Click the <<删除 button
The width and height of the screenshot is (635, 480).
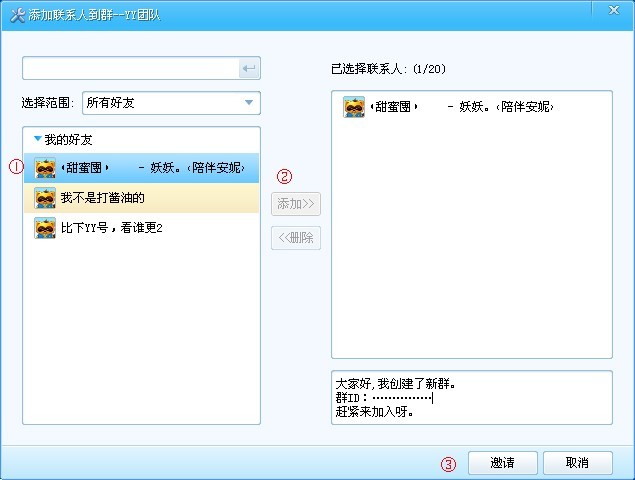[296, 238]
